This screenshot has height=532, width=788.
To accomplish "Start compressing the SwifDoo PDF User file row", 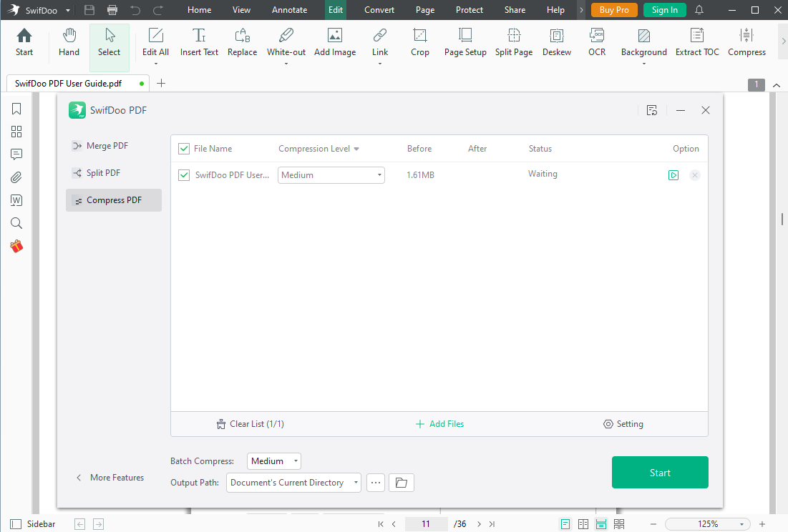I will (x=673, y=175).
